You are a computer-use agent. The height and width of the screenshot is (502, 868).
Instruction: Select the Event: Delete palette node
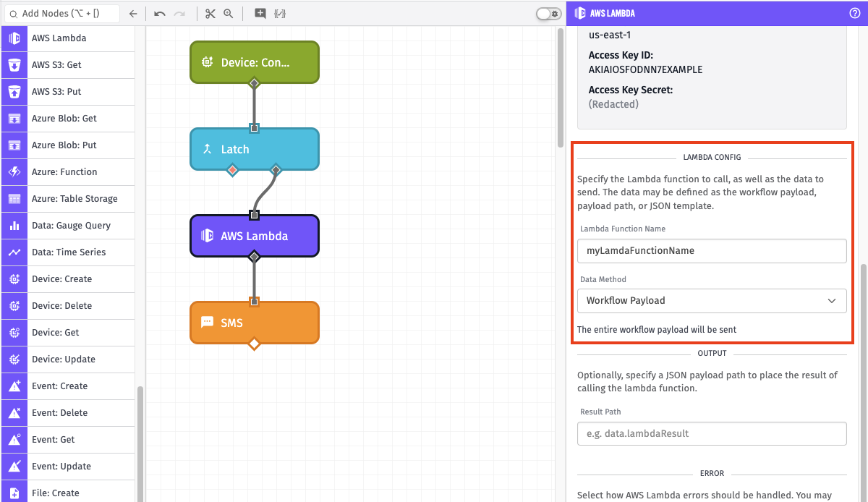(x=68, y=412)
